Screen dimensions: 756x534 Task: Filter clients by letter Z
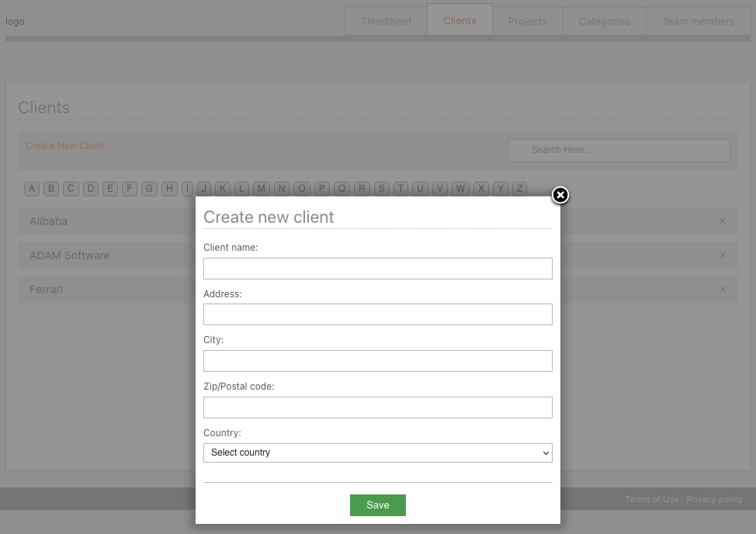(518, 189)
